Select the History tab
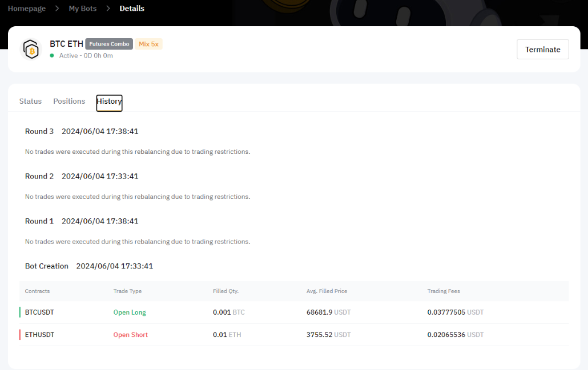 [x=109, y=101]
